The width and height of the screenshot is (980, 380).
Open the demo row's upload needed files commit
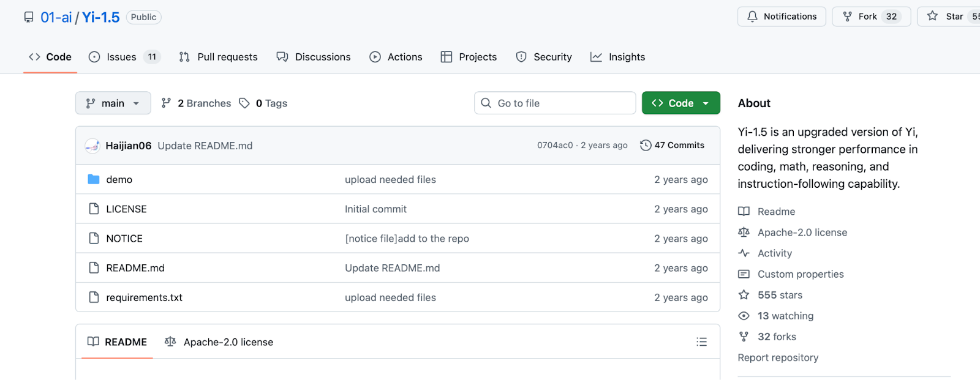tap(390, 179)
